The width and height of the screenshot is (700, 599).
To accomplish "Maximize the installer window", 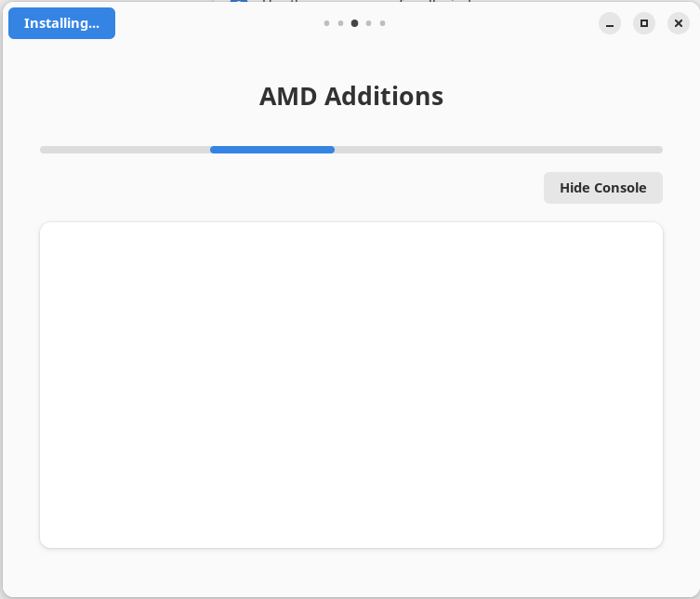I will pos(644,23).
